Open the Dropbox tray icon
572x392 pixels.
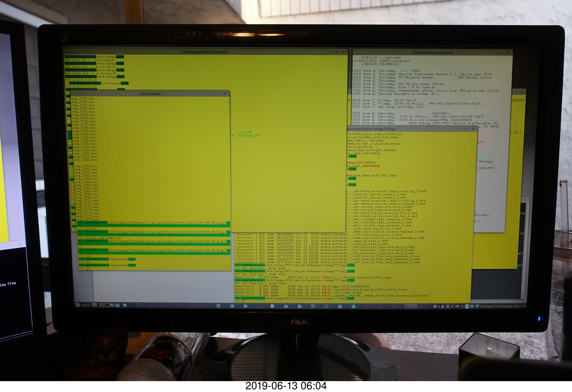click(472, 306)
